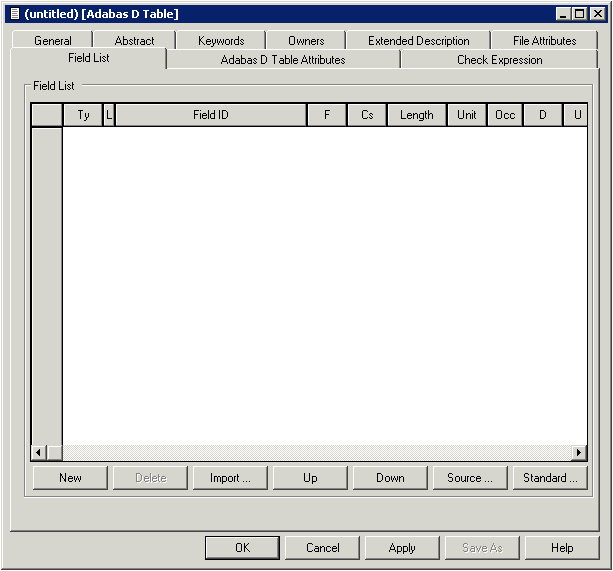Switch to the File Attributes tab
Screen dimensions: 613x571
(544, 41)
